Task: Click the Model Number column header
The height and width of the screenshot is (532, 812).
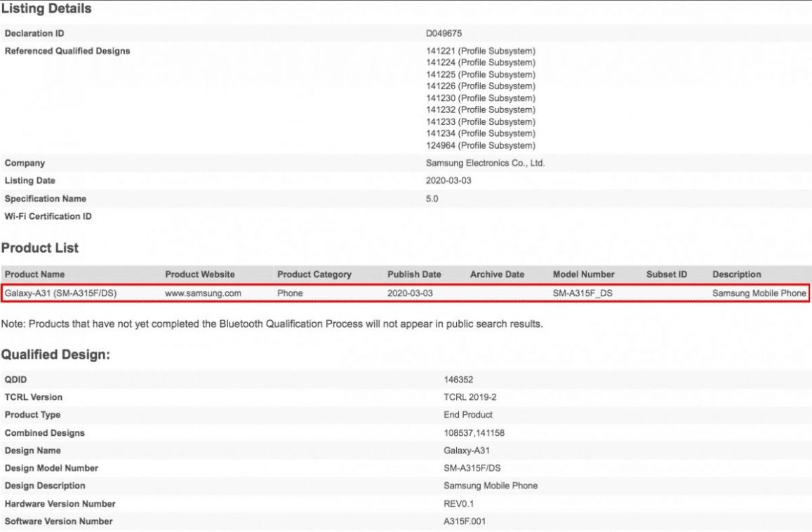Action: point(584,274)
